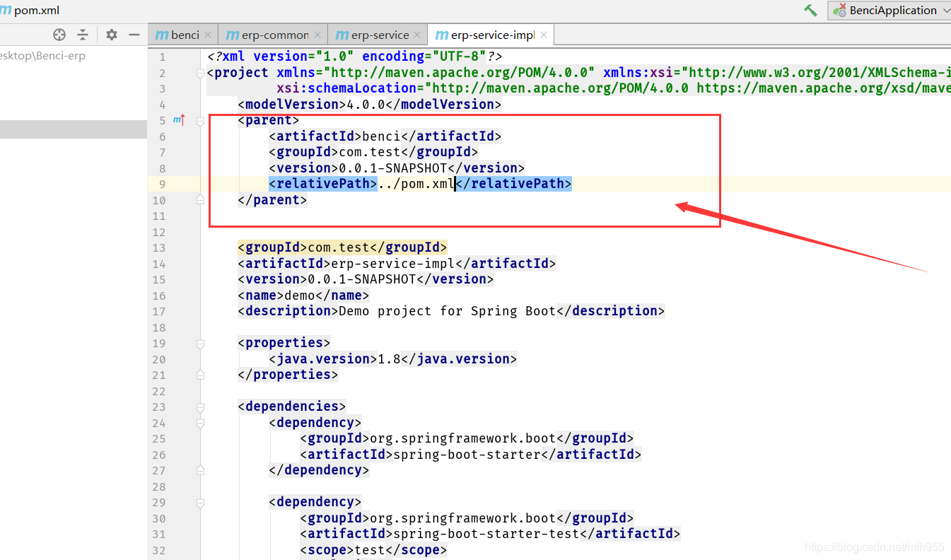Click fold end marker at line 10
Screen dimensions: 951x560
click(x=200, y=200)
